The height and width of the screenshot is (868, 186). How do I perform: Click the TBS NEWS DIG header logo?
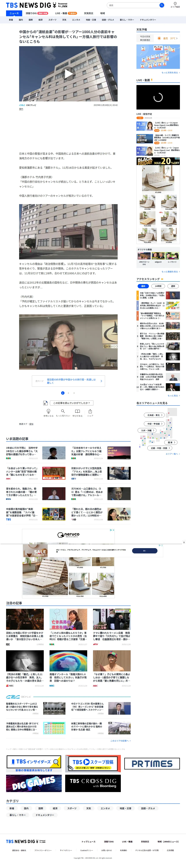click(x=37, y=5)
